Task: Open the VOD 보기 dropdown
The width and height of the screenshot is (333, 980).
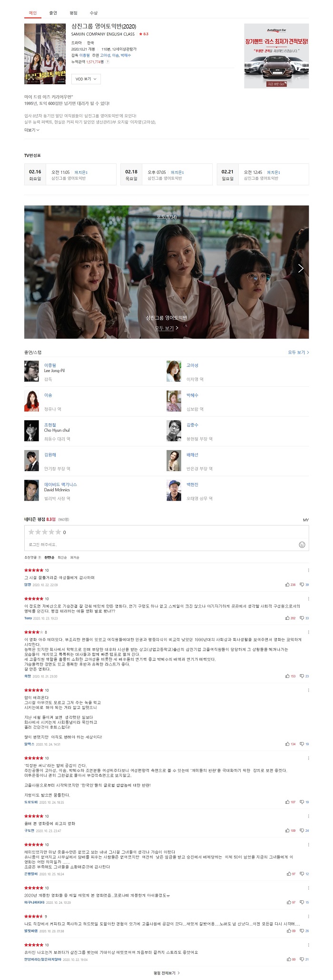Action: tap(86, 79)
